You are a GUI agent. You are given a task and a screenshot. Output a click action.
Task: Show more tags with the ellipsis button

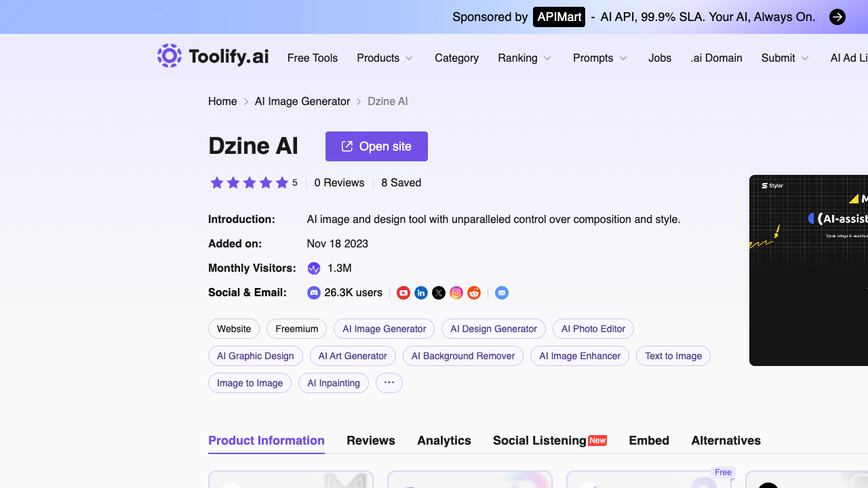click(x=389, y=383)
